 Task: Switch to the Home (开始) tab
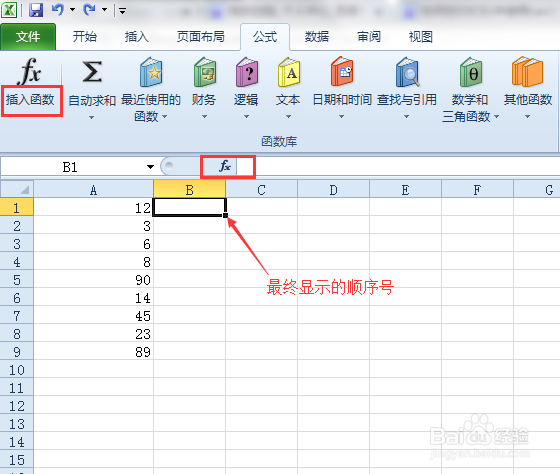click(x=85, y=37)
